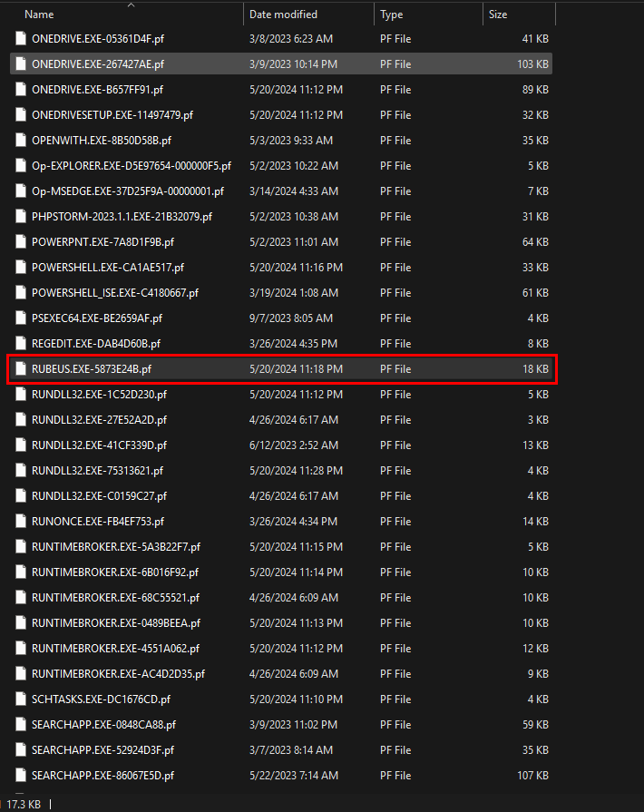Select file name ONEDRIVE.EXE-267427AE.pf
The image size is (644, 812).
coord(98,64)
